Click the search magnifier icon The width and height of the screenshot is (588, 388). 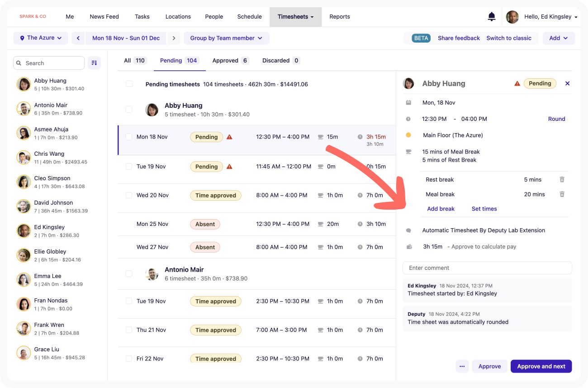[19, 63]
